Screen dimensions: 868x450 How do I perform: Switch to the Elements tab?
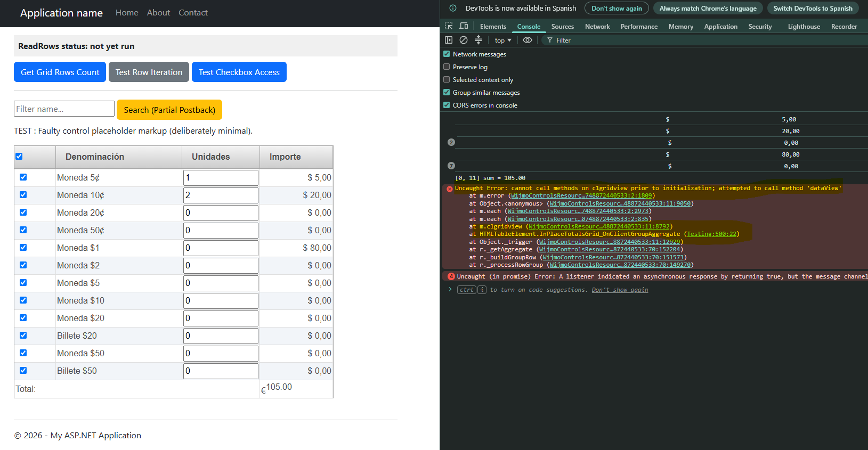[493, 26]
